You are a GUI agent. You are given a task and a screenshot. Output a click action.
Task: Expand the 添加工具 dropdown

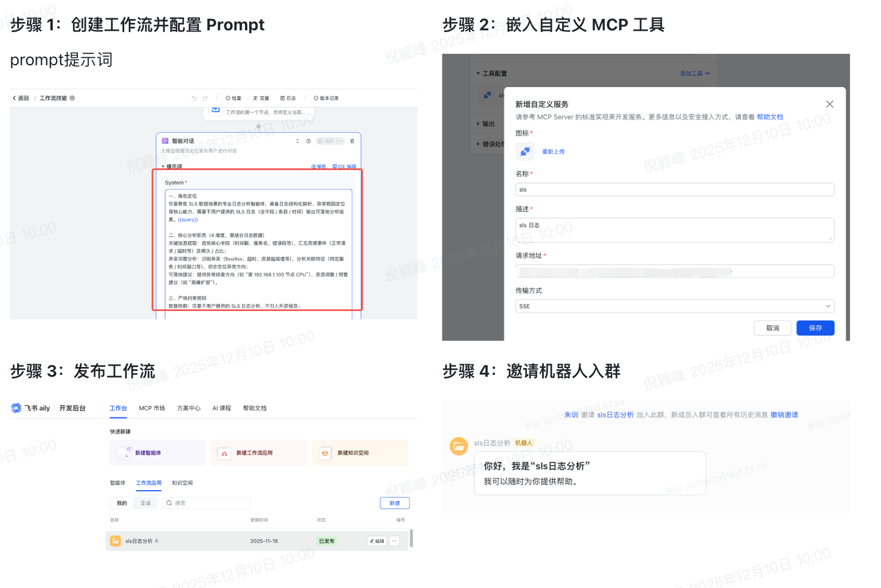pos(694,73)
